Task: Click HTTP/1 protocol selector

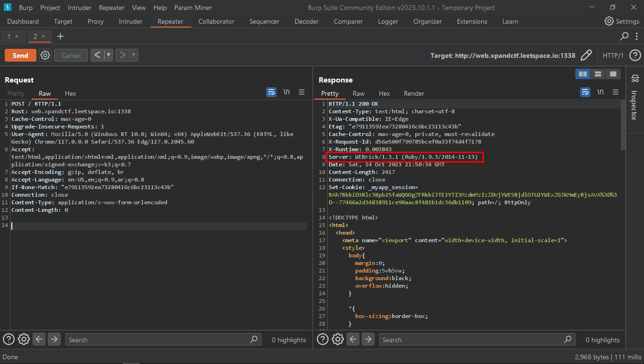Action: (x=613, y=55)
